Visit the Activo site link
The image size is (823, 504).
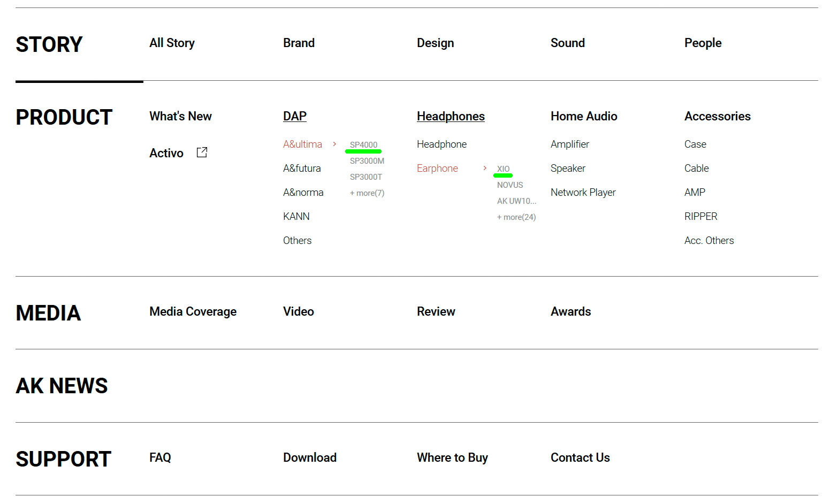click(166, 153)
